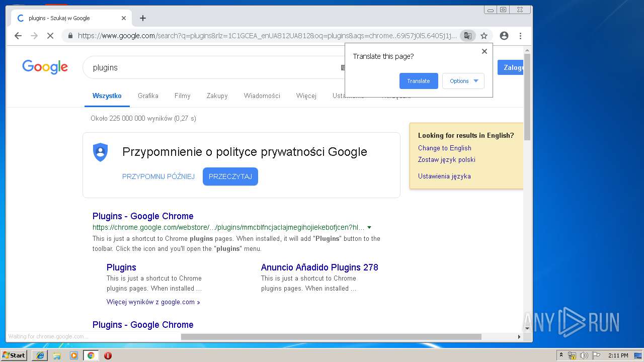Image resolution: width=644 pixels, height=362 pixels.
Task: Switch to Chrome in the taskbar
Action: (91, 355)
